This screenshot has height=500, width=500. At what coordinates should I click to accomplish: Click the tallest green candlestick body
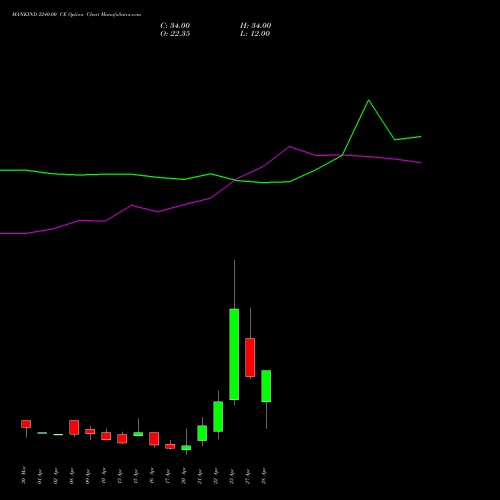pyautogui.click(x=234, y=354)
